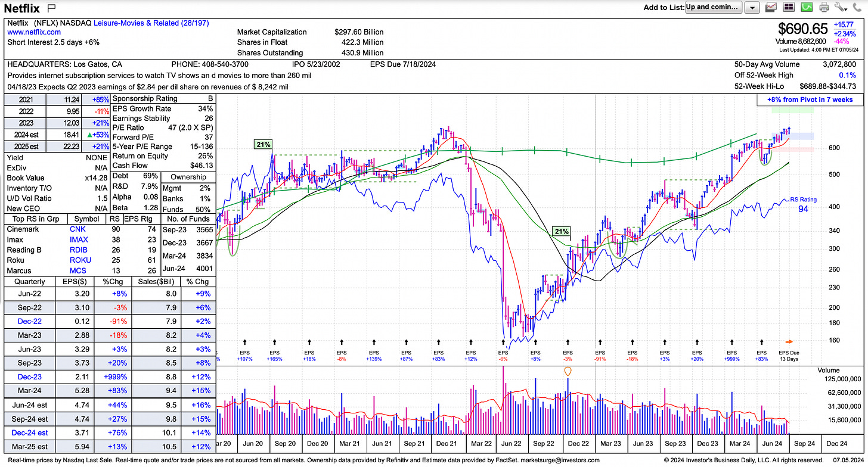868x467 pixels.
Task: Click the Shares in Float 422.3 Million value
Action: click(359, 42)
